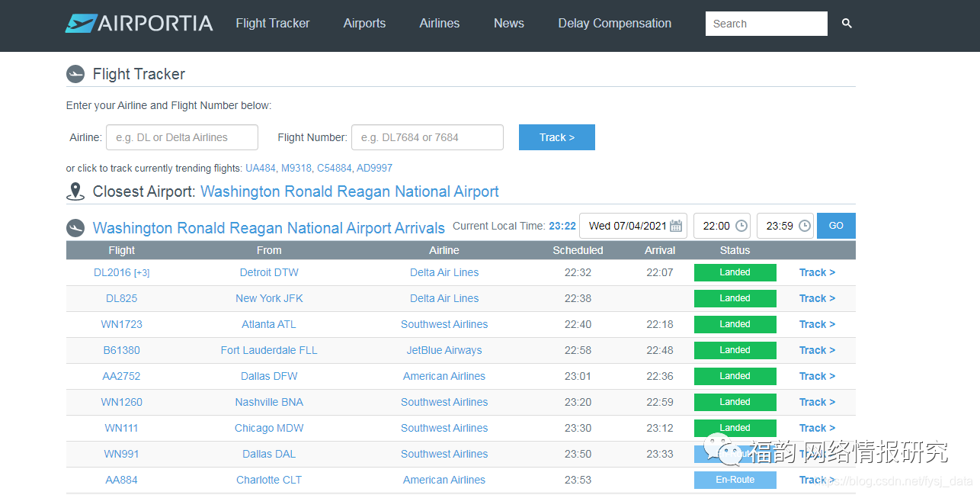Click the 22:00 start time field

click(x=722, y=226)
